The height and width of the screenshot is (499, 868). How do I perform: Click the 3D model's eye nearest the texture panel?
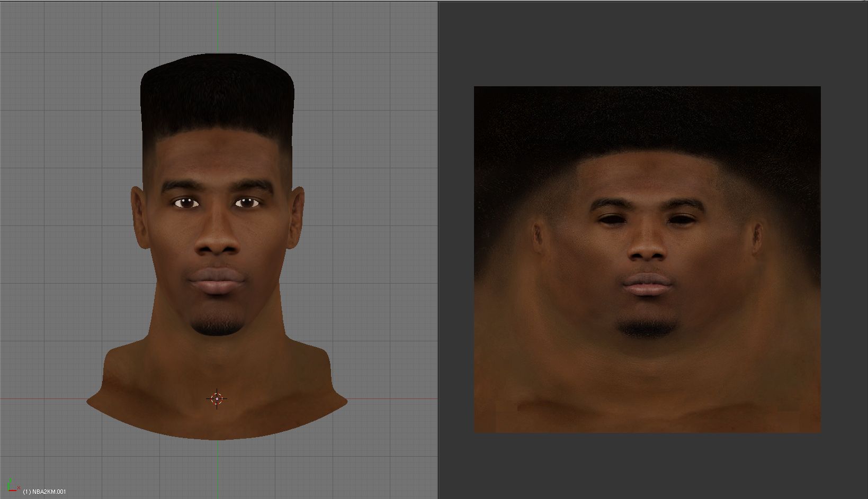point(246,203)
